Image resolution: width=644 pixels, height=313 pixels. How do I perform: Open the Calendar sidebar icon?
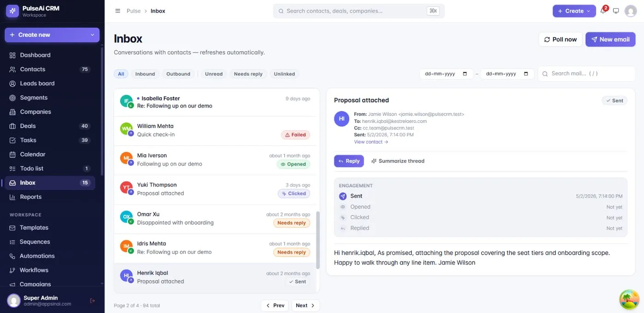[12, 155]
